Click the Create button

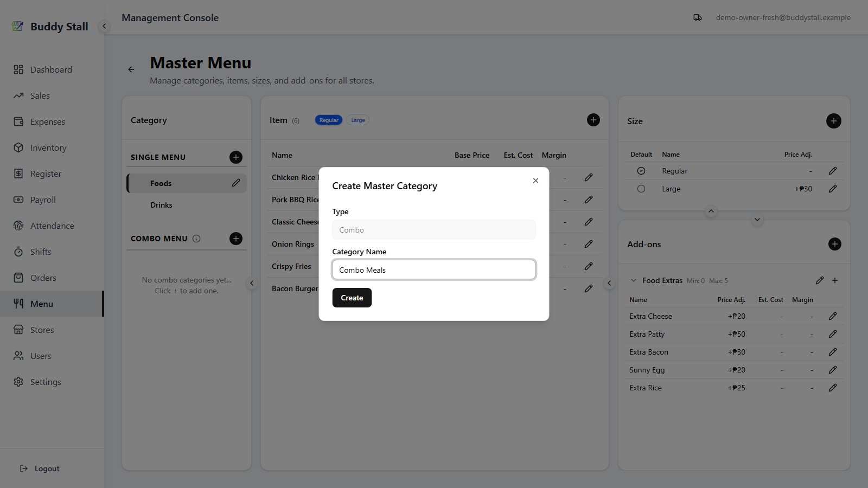pyautogui.click(x=352, y=298)
